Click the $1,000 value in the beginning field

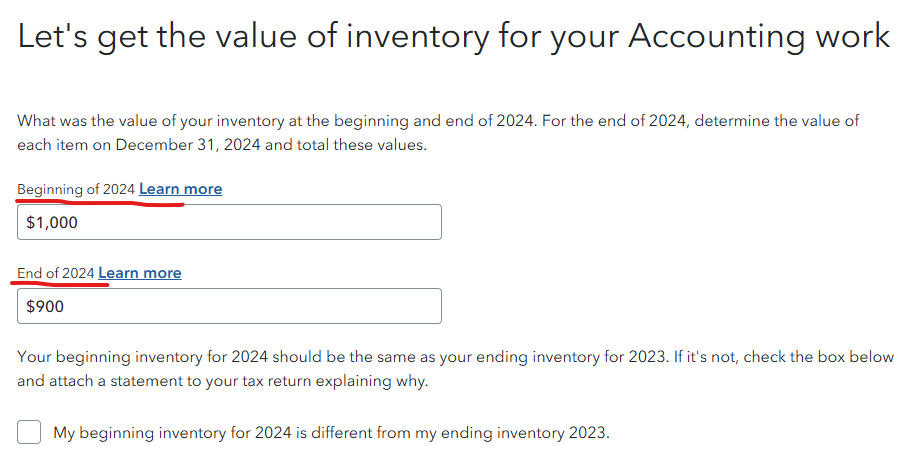[x=52, y=223]
